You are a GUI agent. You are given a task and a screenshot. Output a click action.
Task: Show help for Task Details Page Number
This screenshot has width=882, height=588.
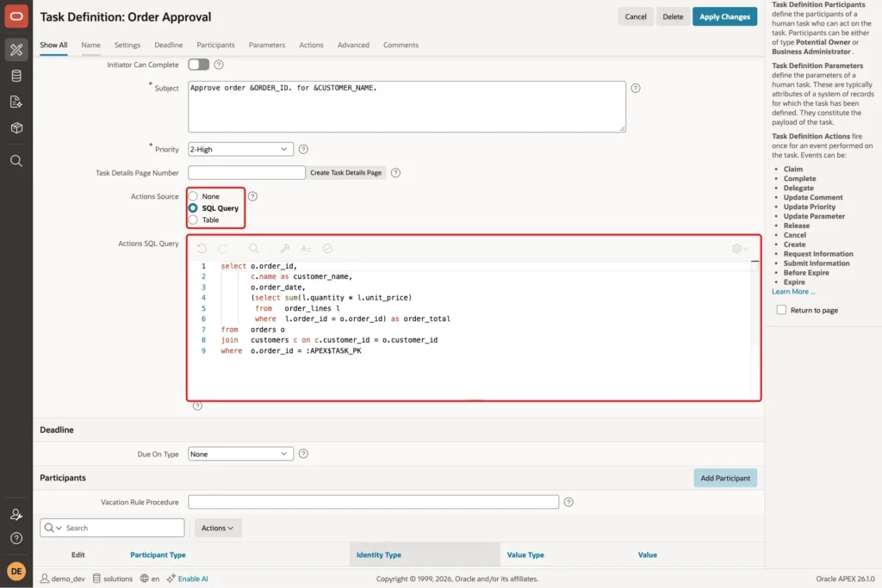tap(395, 173)
